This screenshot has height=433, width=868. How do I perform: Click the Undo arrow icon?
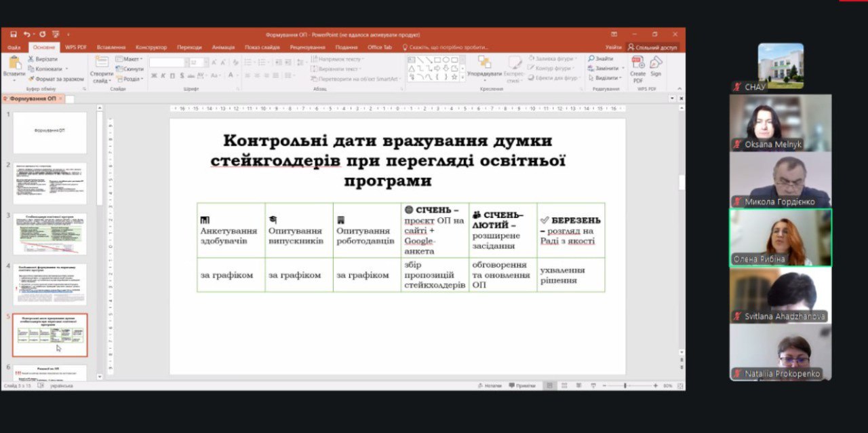coord(27,34)
